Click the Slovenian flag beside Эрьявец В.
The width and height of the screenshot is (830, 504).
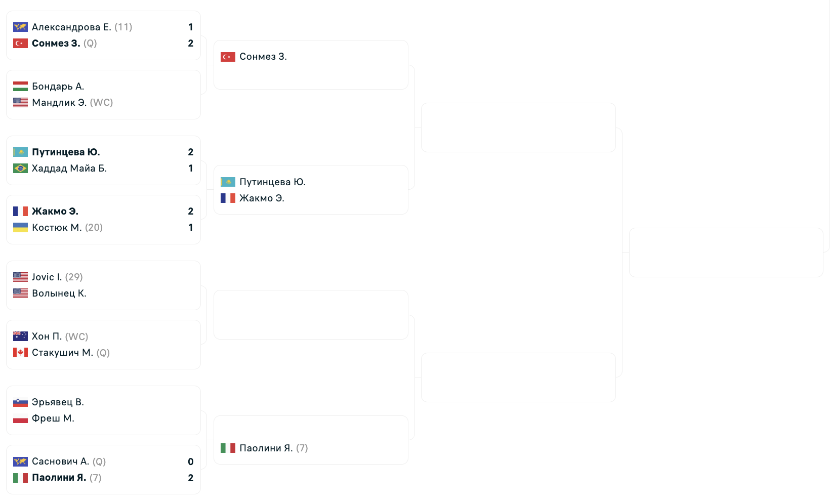[20, 402]
